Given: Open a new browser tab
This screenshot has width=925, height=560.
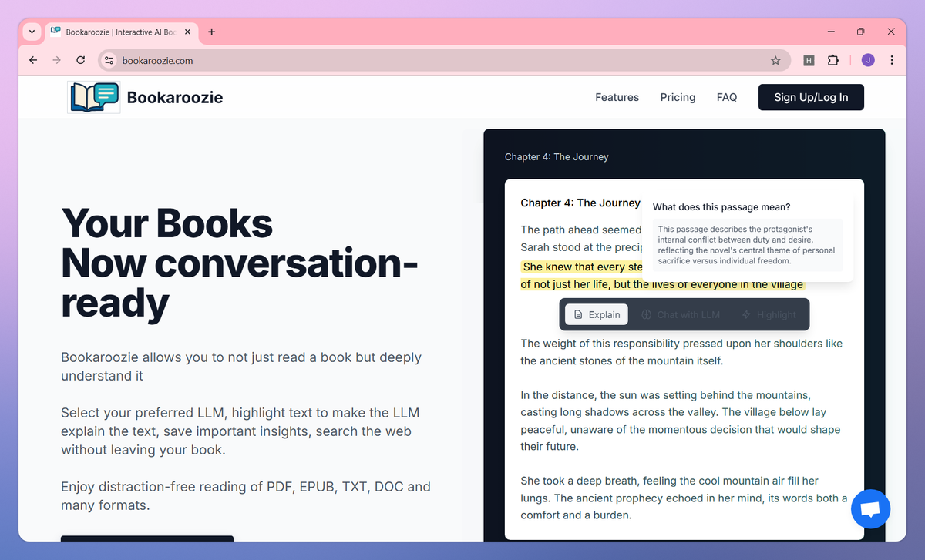Looking at the screenshot, I should click(x=212, y=32).
